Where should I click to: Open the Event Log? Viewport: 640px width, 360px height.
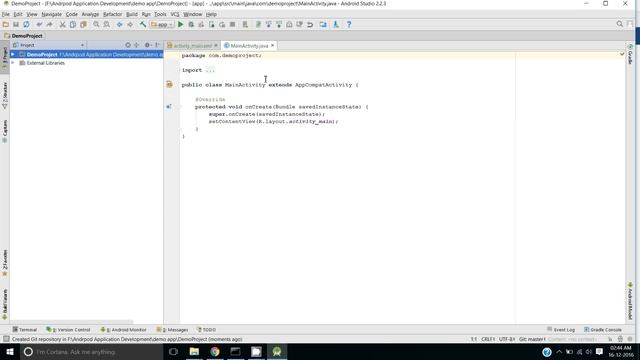point(561,329)
